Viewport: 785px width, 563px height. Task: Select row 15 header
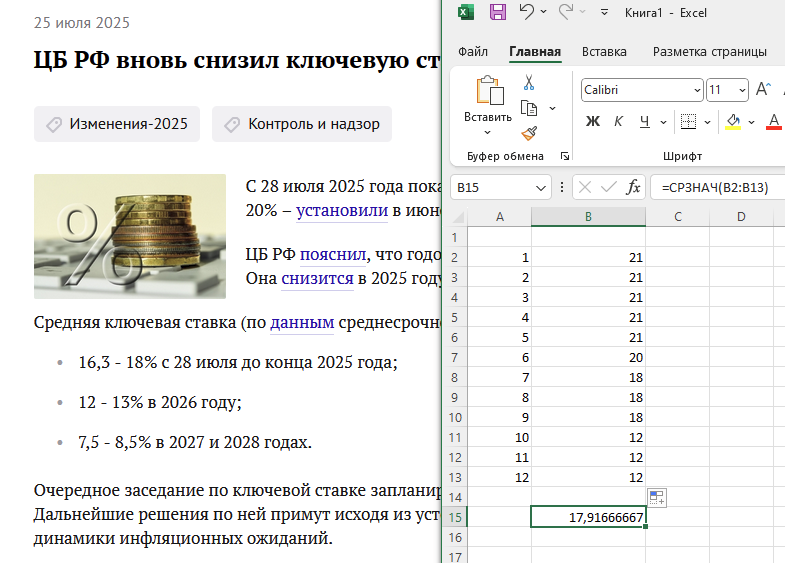[455, 517]
